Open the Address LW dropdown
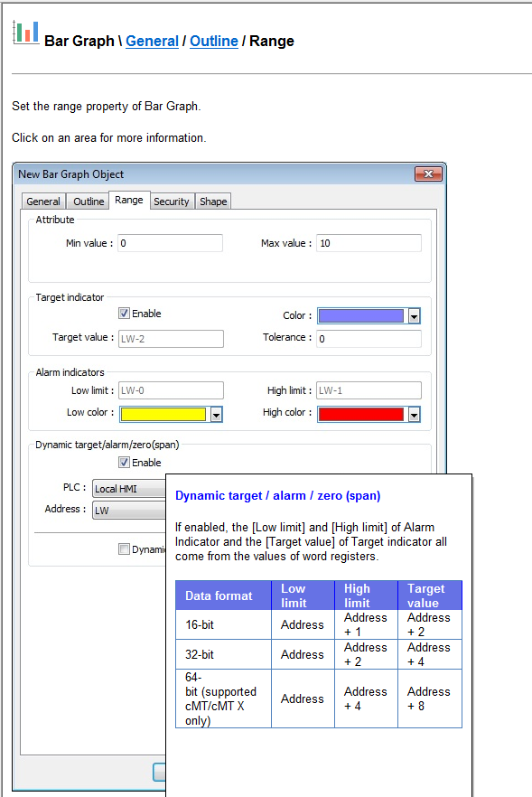The height and width of the screenshot is (797, 532). pyautogui.click(x=129, y=511)
